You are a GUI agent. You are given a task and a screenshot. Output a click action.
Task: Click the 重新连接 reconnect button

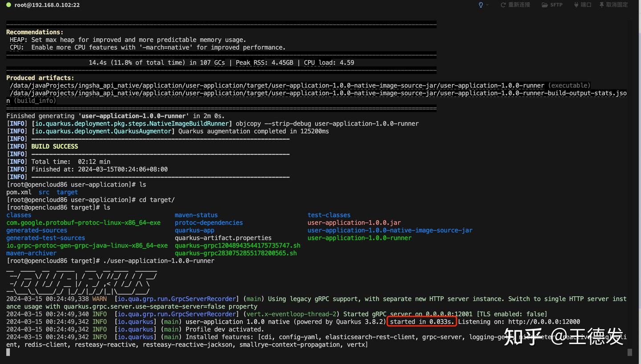pyautogui.click(x=519, y=5)
